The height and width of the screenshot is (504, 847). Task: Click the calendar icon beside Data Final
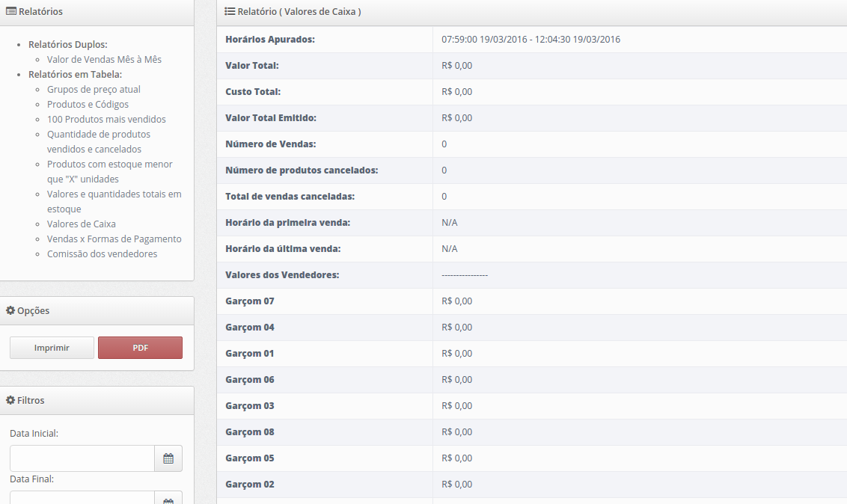click(x=168, y=499)
